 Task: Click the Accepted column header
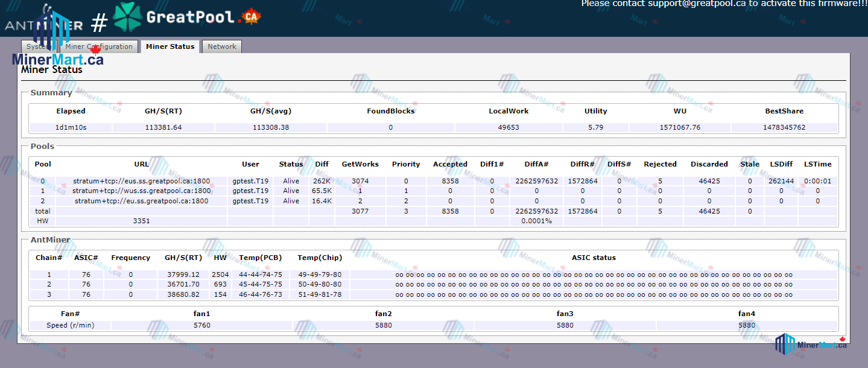(x=450, y=164)
